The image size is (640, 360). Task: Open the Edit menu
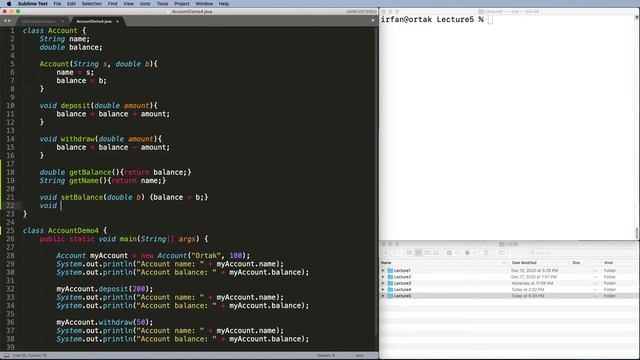click(x=71, y=4)
